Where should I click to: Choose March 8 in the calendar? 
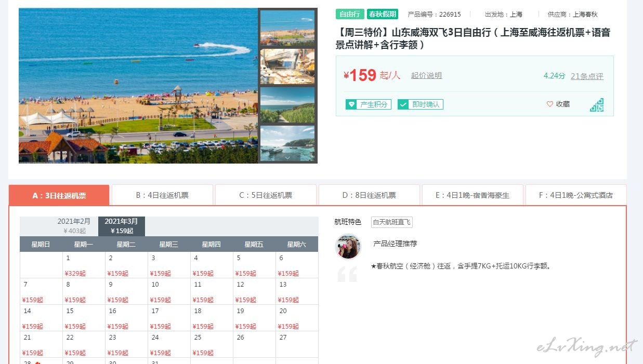84,291
